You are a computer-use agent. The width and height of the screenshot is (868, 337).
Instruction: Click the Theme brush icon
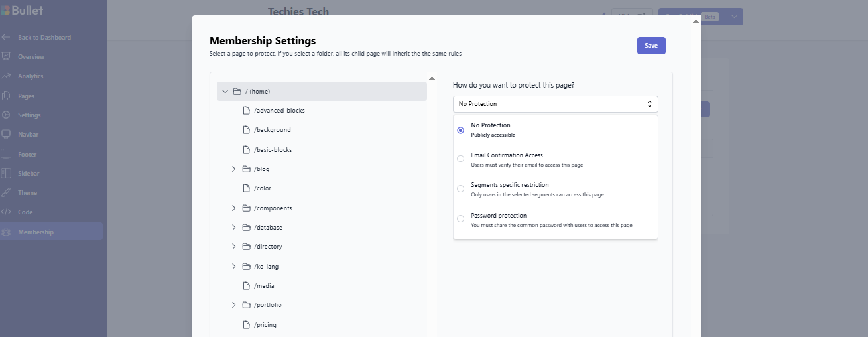point(6,193)
